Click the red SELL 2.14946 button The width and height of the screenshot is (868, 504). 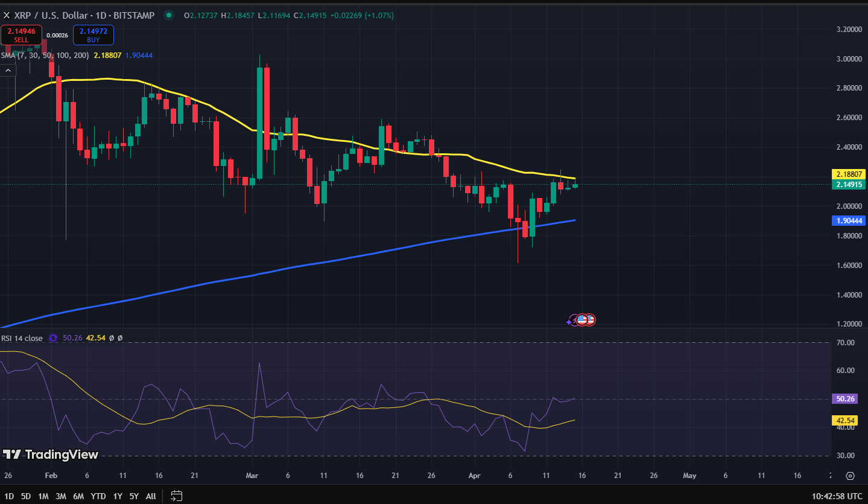[x=22, y=35]
